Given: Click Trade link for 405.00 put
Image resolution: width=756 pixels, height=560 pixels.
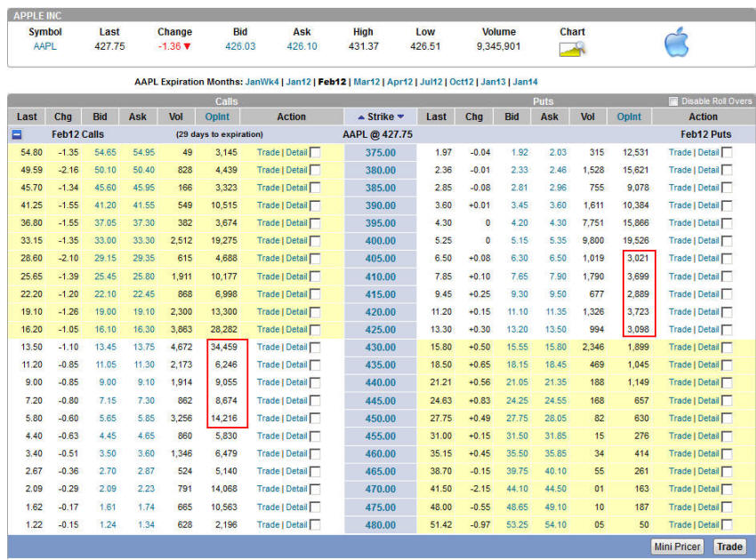Looking at the screenshot, I should (x=680, y=258).
